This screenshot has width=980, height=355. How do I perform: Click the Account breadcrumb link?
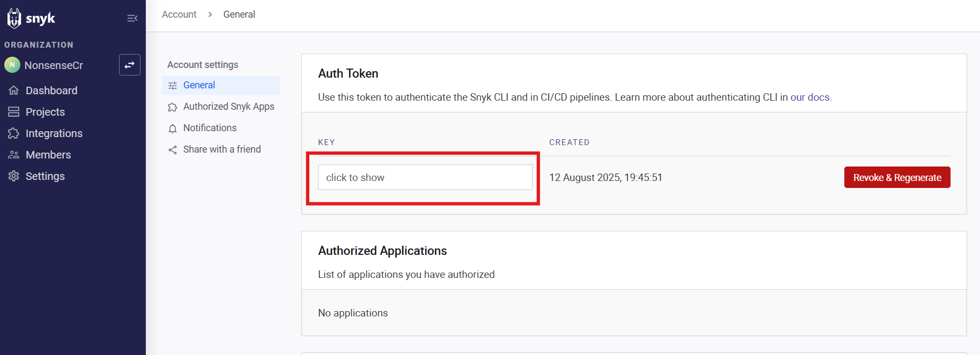click(x=179, y=14)
